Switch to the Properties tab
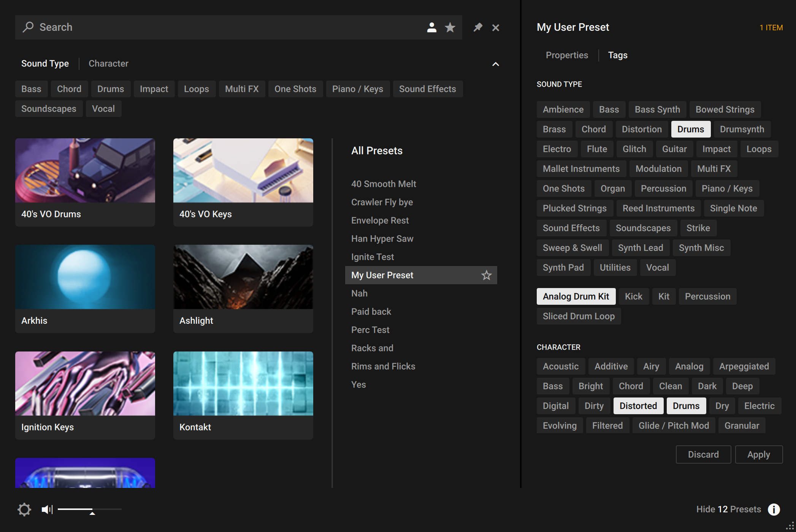Image resolution: width=796 pixels, height=532 pixels. pyautogui.click(x=567, y=55)
